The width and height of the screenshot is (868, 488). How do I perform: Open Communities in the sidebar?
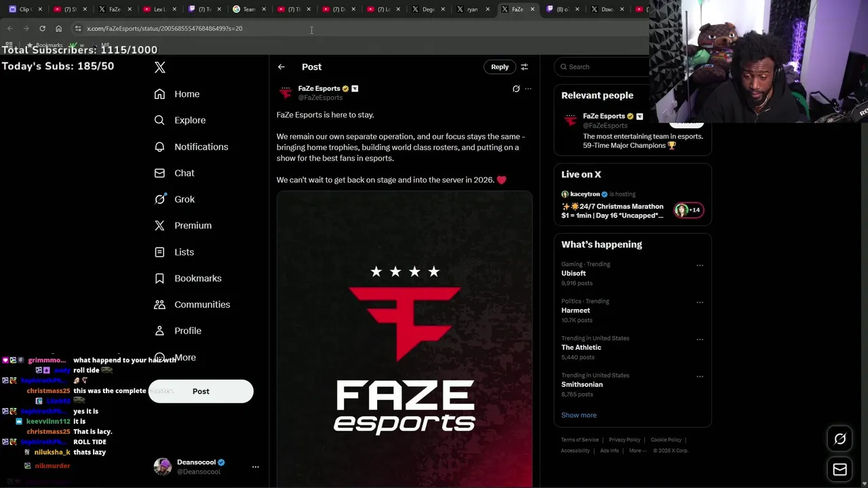click(x=192, y=305)
